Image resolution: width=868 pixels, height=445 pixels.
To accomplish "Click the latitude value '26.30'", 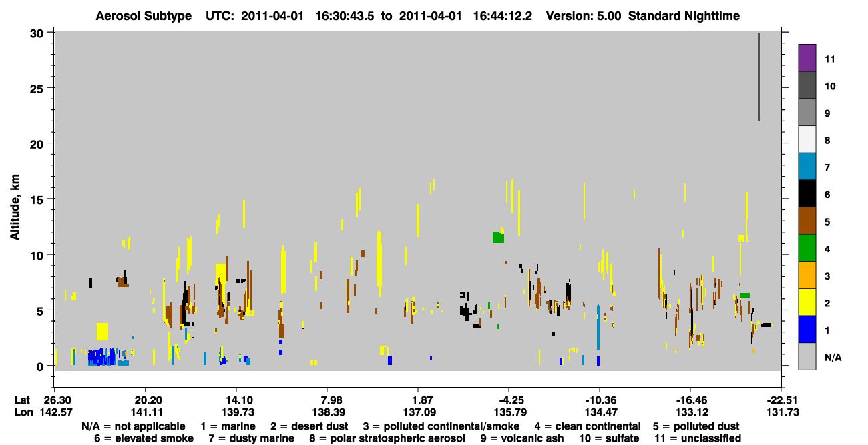I will click(57, 400).
